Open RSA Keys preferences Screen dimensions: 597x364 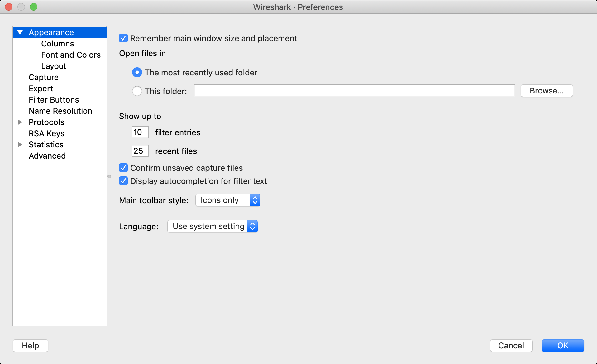point(46,133)
